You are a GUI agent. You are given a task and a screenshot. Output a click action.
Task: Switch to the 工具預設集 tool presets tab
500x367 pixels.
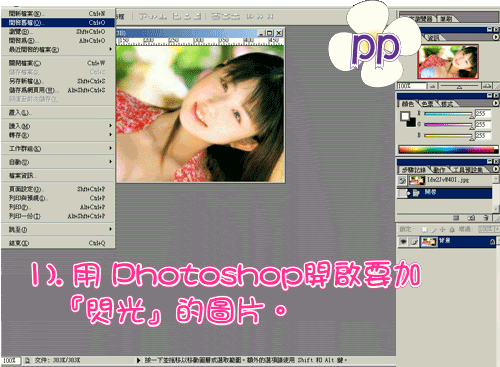[467, 170]
